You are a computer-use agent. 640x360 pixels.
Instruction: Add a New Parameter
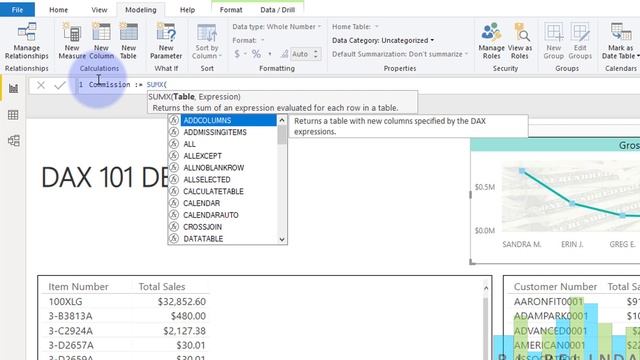166,41
